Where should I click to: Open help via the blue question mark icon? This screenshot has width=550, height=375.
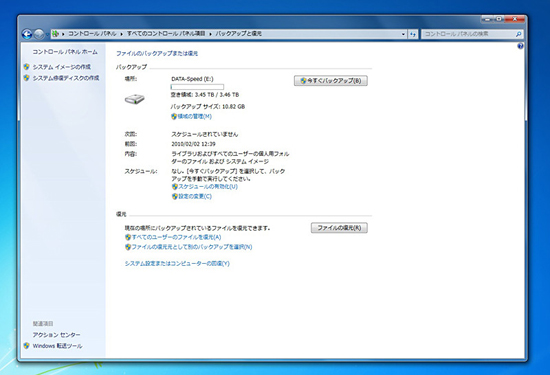click(x=520, y=46)
